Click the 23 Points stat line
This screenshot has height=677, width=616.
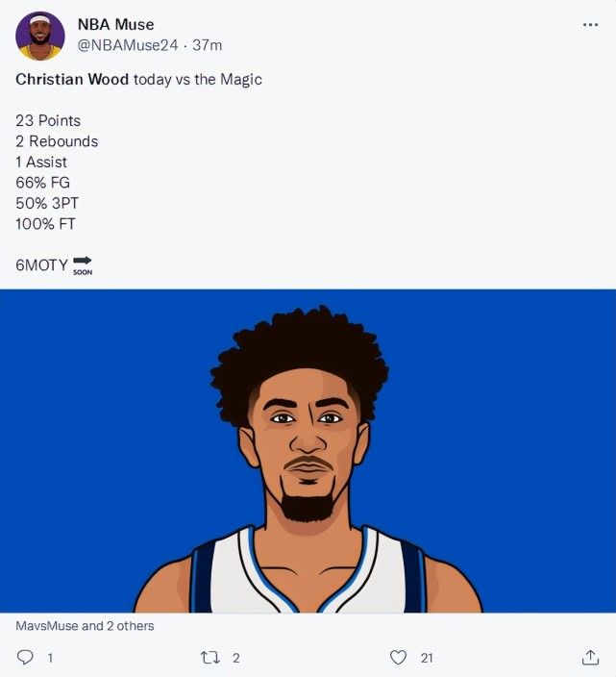48,120
